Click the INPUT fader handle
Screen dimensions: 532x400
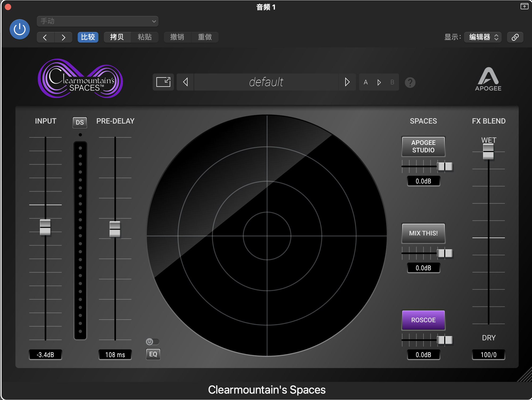(45, 227)
